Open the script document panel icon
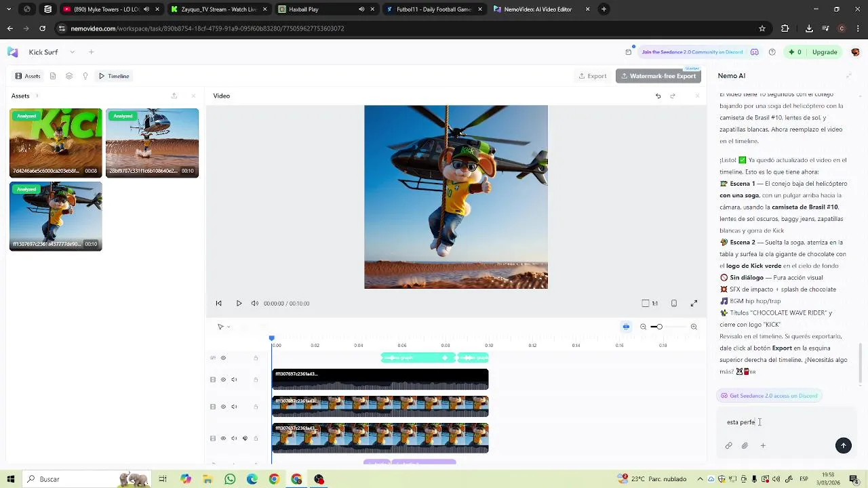This screenshot has width=868, height=488. (x=53, y=76)
